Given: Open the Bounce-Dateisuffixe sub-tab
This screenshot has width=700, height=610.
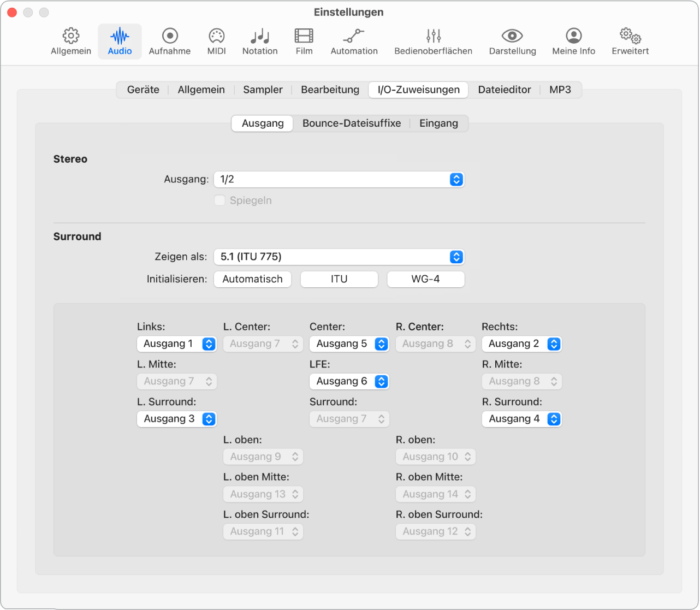Looking at the screenshot, I should click(x=352, y=123).
